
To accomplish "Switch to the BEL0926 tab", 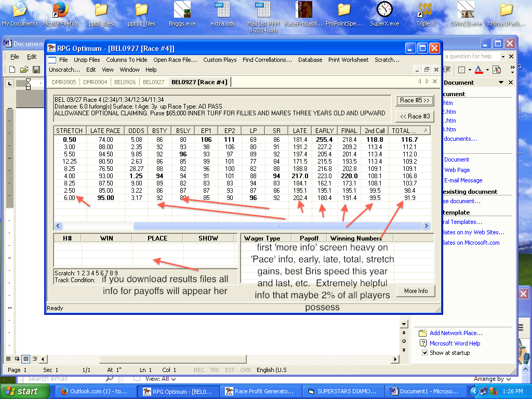I will click(x=125, y=82).
